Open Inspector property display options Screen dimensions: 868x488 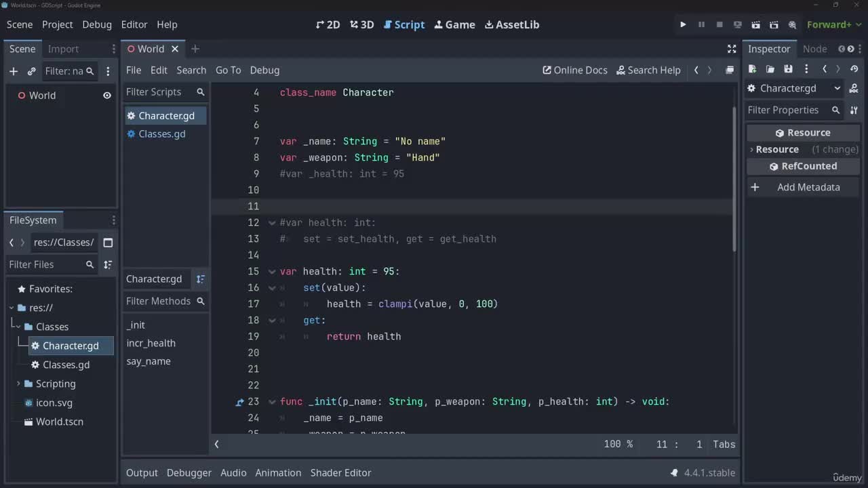(x=854, y=110)
